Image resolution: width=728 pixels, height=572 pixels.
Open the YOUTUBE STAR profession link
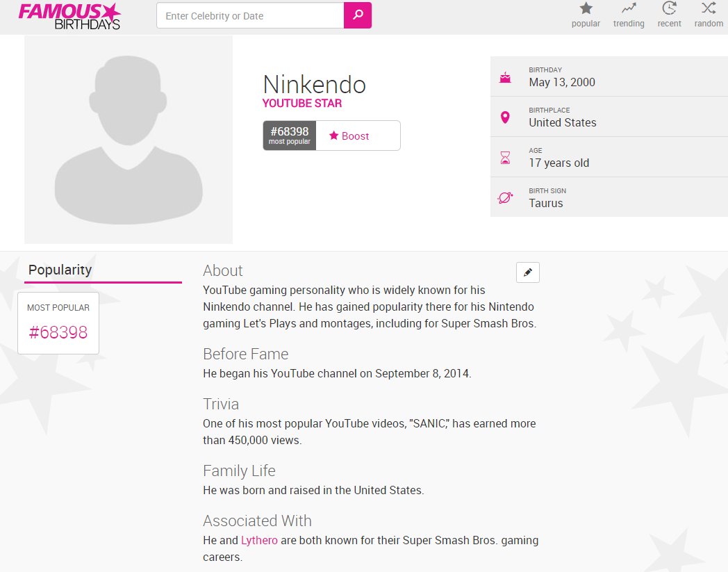click(301, 103)
